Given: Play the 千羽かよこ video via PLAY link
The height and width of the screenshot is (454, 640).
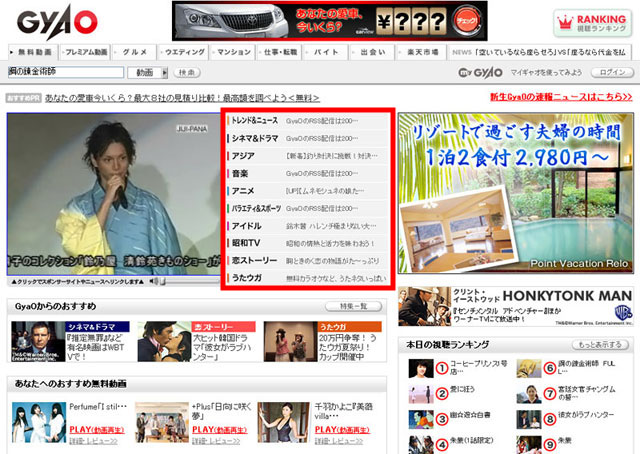Looking at the screenshot, I should click(x=342, y=430).
